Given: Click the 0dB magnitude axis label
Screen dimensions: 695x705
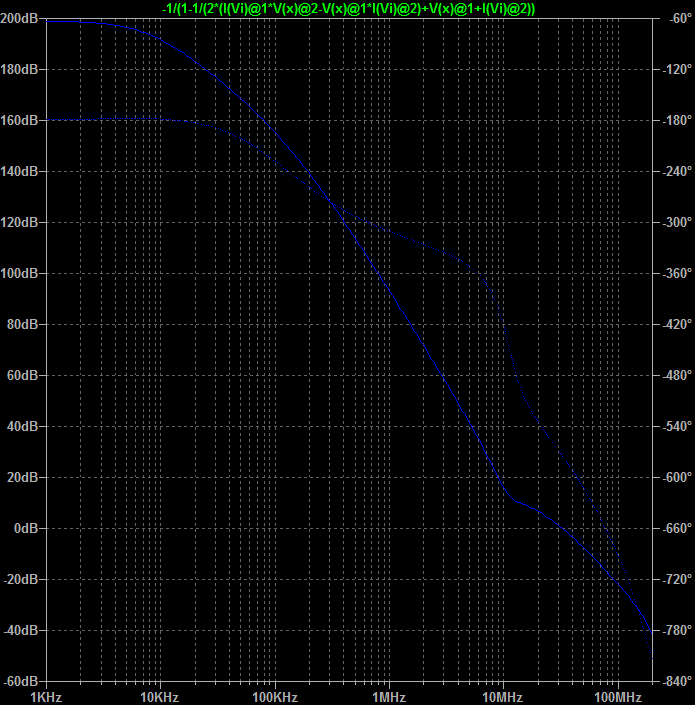Looking at the screenshot, I should pos(26,528).
